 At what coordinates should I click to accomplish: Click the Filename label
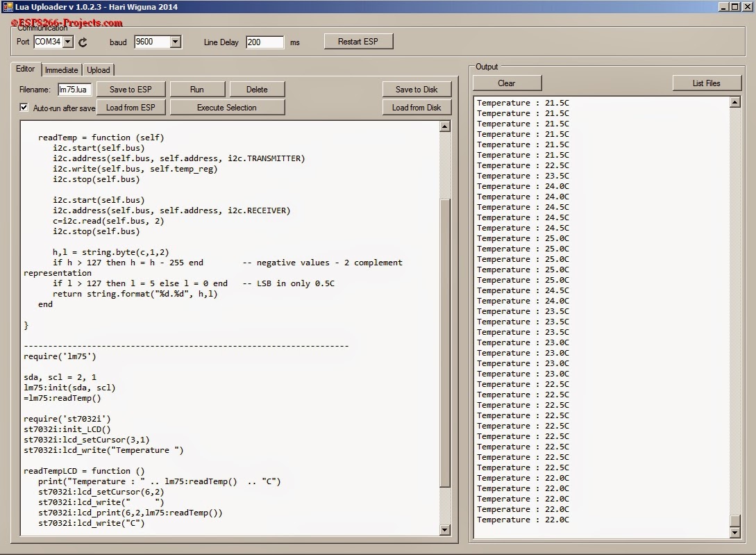pos(35,90)
